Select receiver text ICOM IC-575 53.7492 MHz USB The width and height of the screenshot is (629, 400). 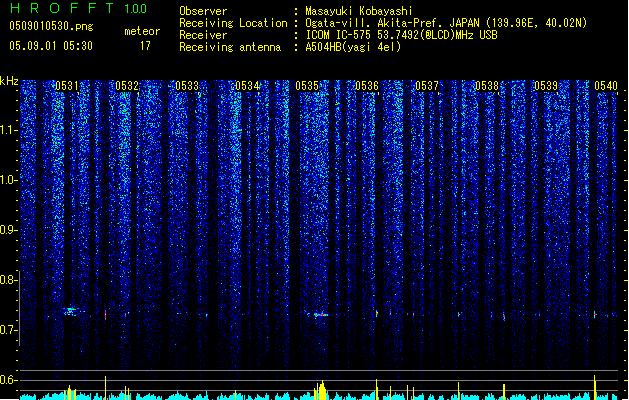(401, 35)
